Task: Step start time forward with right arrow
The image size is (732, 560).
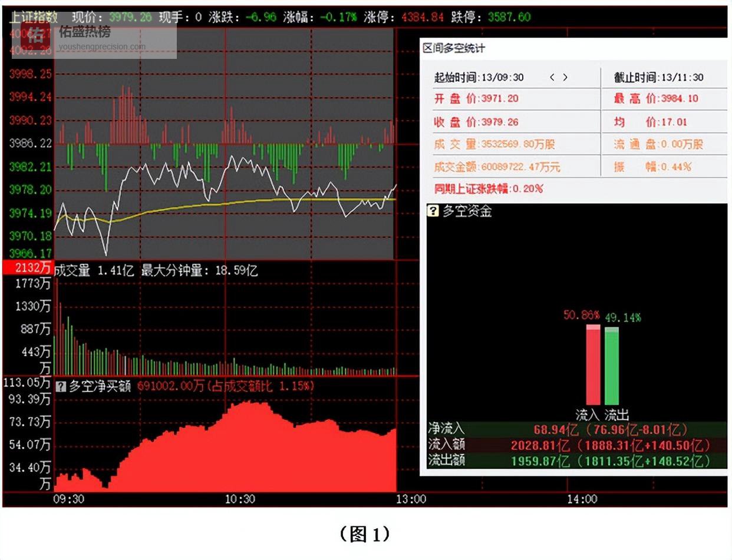Action: point(565,77)
